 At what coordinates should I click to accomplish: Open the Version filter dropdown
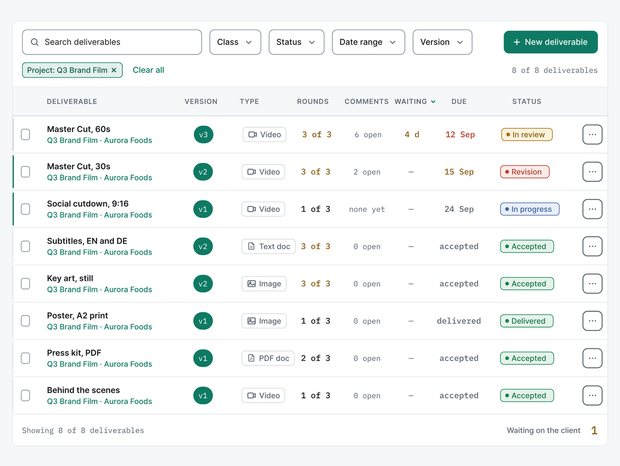(442, 42)
